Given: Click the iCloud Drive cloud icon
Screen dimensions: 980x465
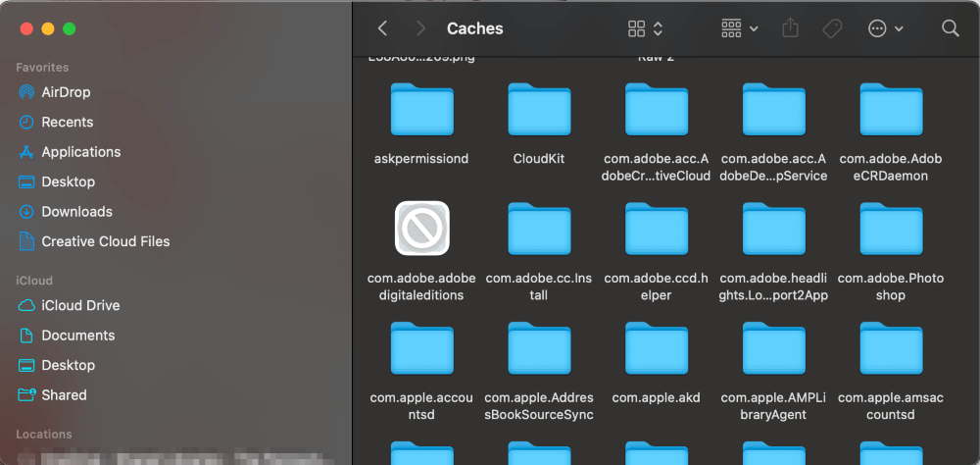Looking at the screenshot, I should (26, 305).
